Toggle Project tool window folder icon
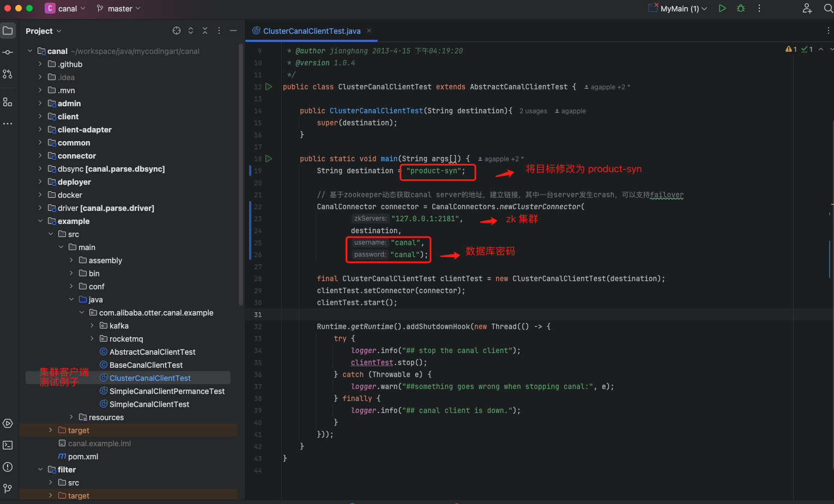 (8, 31)
